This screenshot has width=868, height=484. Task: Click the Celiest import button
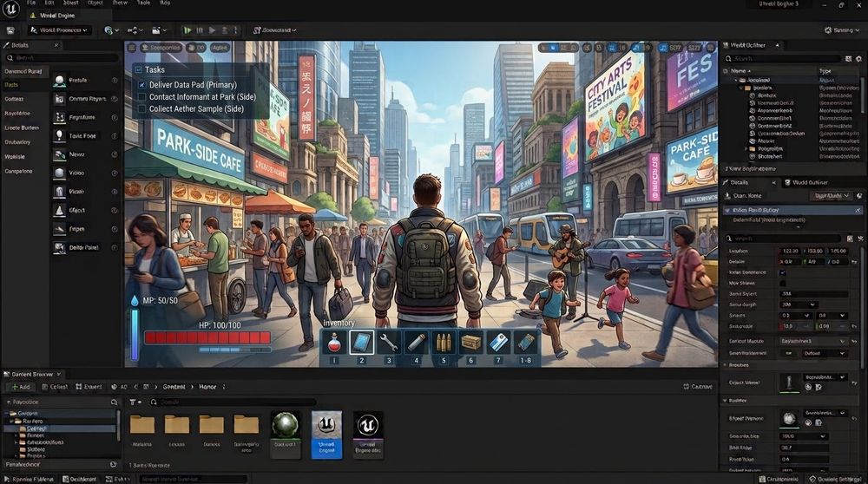click(x=54, y=387)
